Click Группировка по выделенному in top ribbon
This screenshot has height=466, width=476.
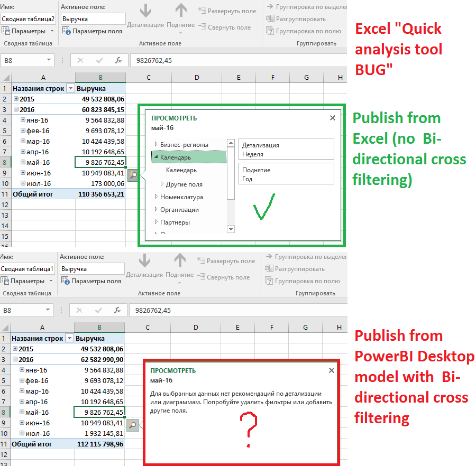[x=307, y=7]
